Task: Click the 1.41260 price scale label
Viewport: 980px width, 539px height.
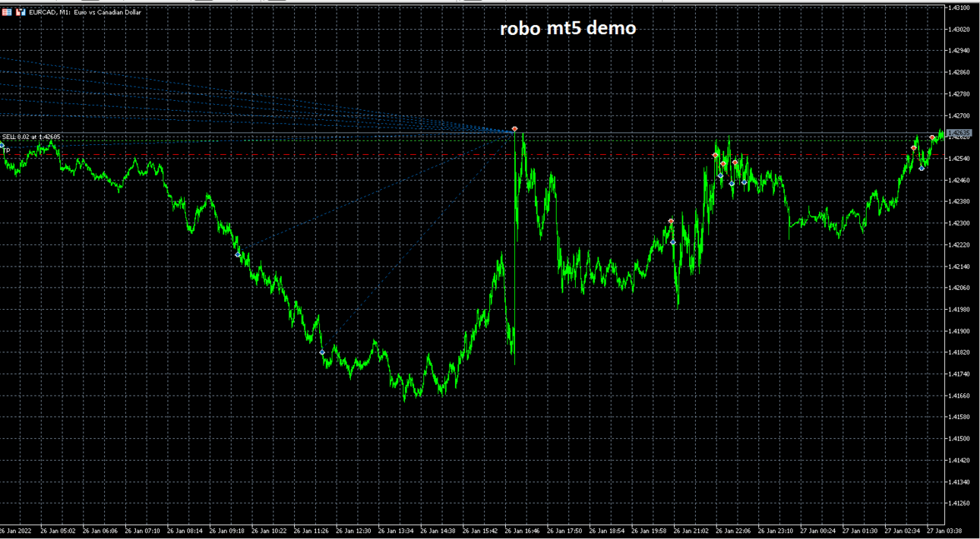Action: tap(959, 503)
